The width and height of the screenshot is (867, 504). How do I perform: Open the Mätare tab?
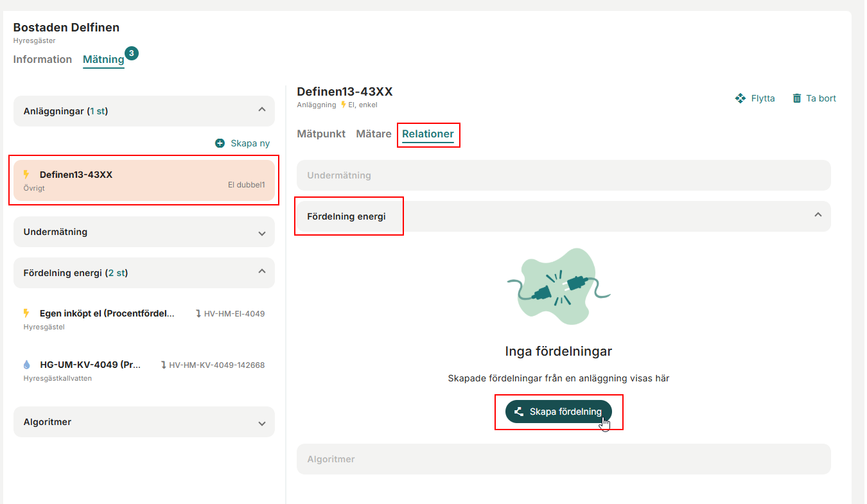pyautogui.click(x=374, y=134)
